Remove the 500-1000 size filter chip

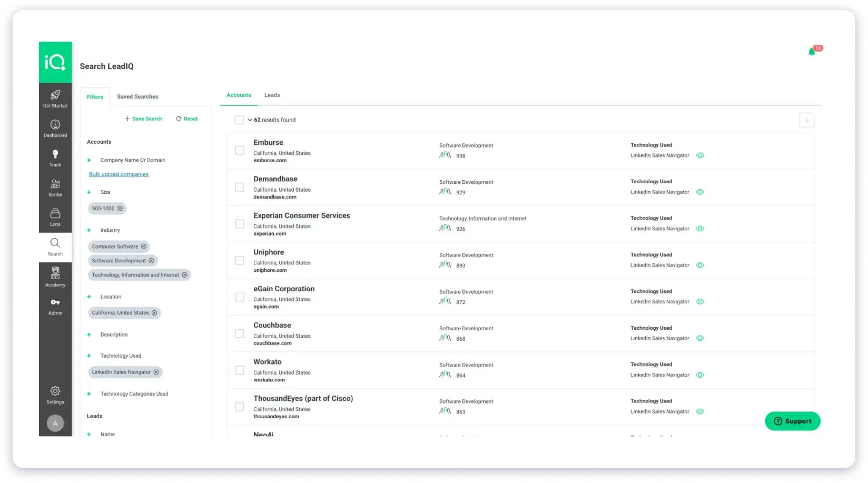pos(120,209)
